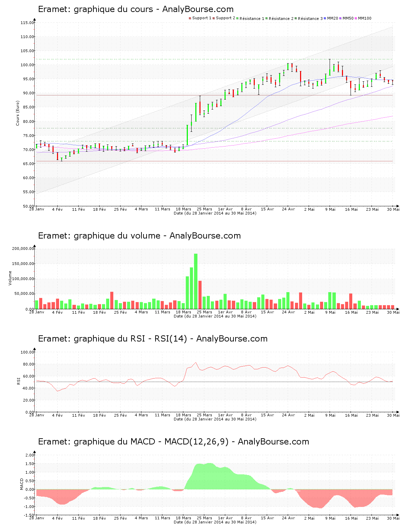Click the large red volume bar after the peak
The width and height of the screenshot is (412, 532).
[200, 295]
